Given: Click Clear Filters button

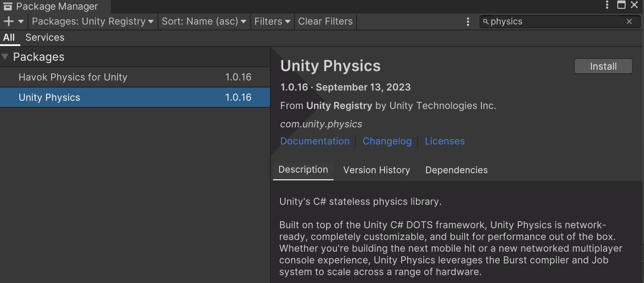Looking at the screenshot, I should (325, 21).
